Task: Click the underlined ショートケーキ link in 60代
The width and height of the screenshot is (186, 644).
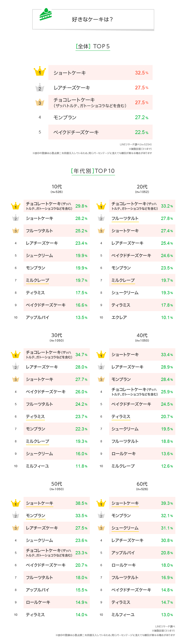Action: 125,503
